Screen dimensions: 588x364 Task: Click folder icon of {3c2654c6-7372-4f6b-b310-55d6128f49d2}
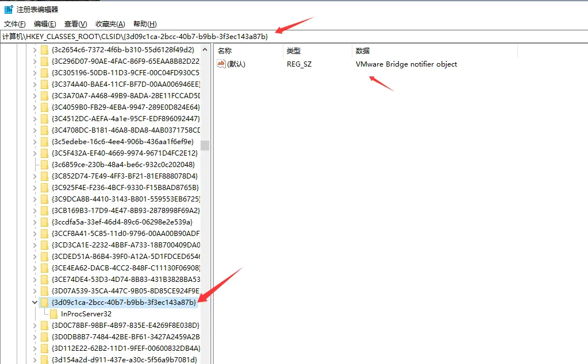[x=44, y=49]
